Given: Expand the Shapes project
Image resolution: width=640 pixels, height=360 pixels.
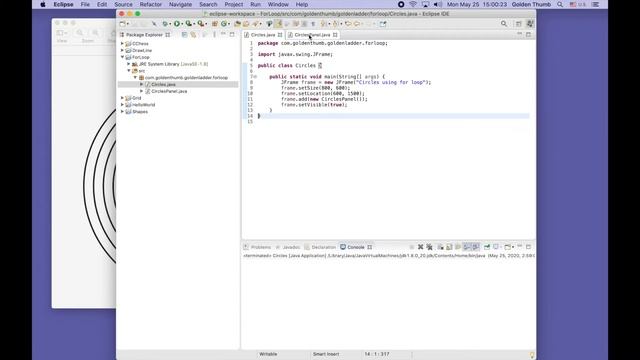Looking at the screenshot, I should click(x=122, y=111).
